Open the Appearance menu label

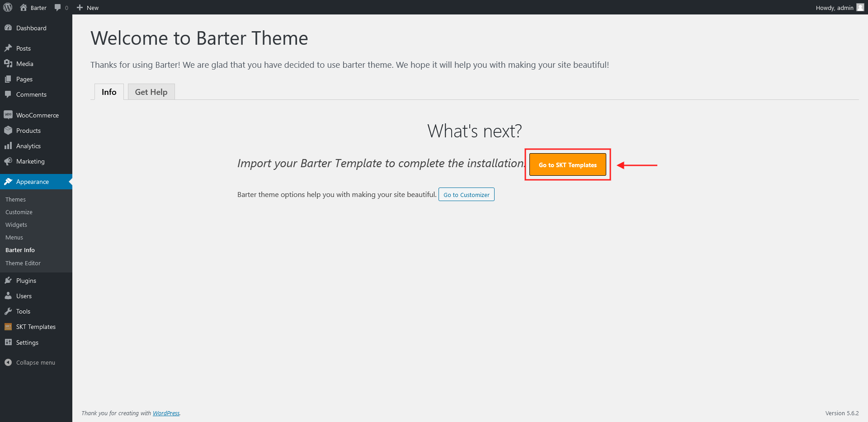point(33,182)
